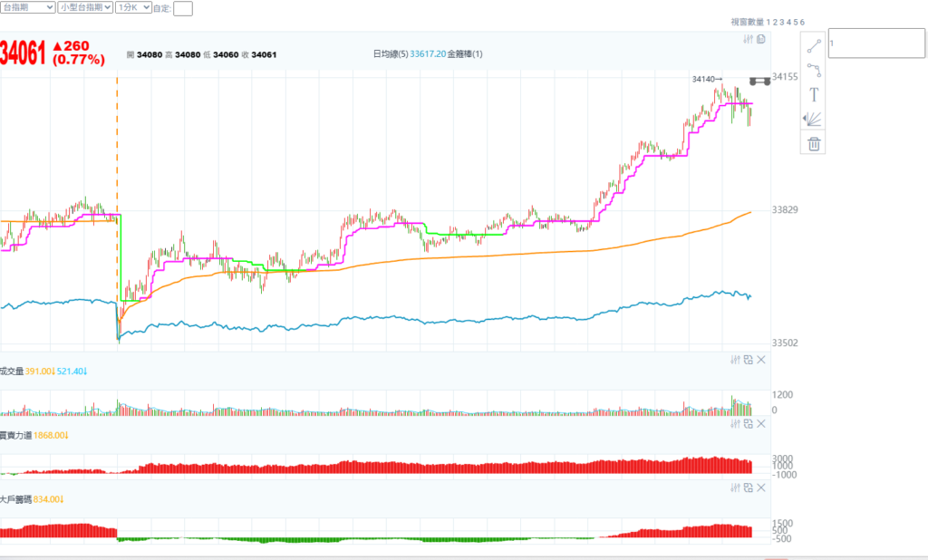Choose the fan lines drawing tool

click(x=814, y=119)
